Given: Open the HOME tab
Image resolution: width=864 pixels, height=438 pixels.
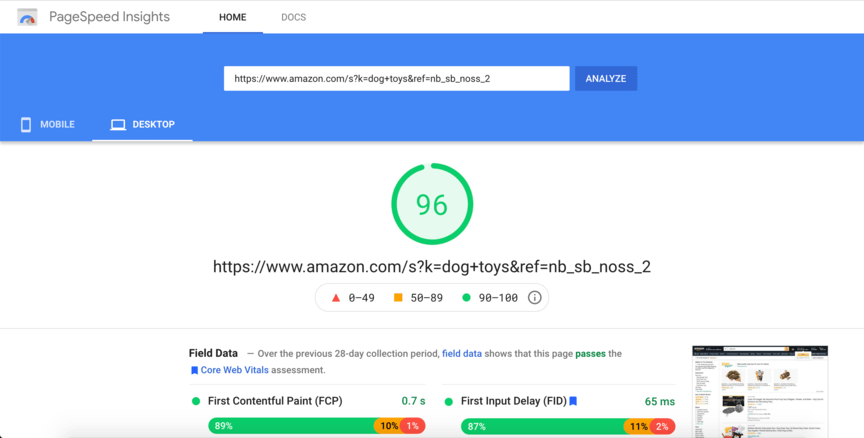Looking at the screenshot, I should [x=232, y=18].
